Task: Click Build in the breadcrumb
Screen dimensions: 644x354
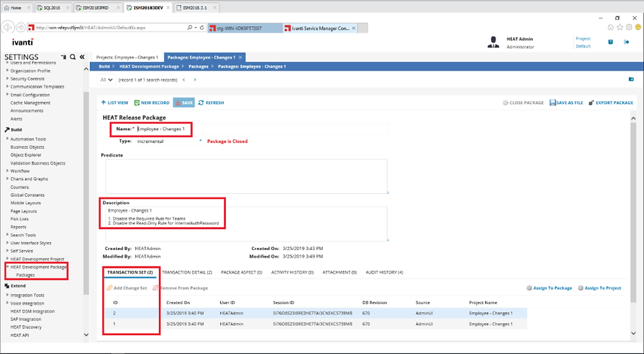Action: click(x=104, y=66)
